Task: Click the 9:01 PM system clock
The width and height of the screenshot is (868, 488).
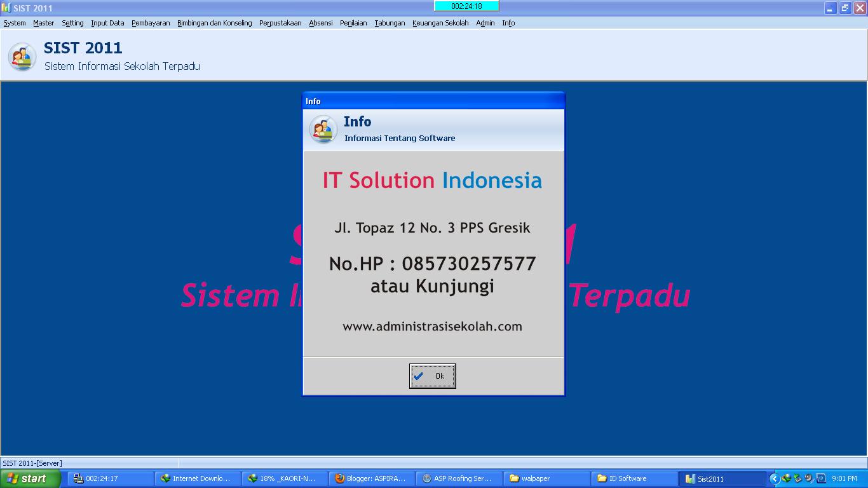Action: coord(844,478)
